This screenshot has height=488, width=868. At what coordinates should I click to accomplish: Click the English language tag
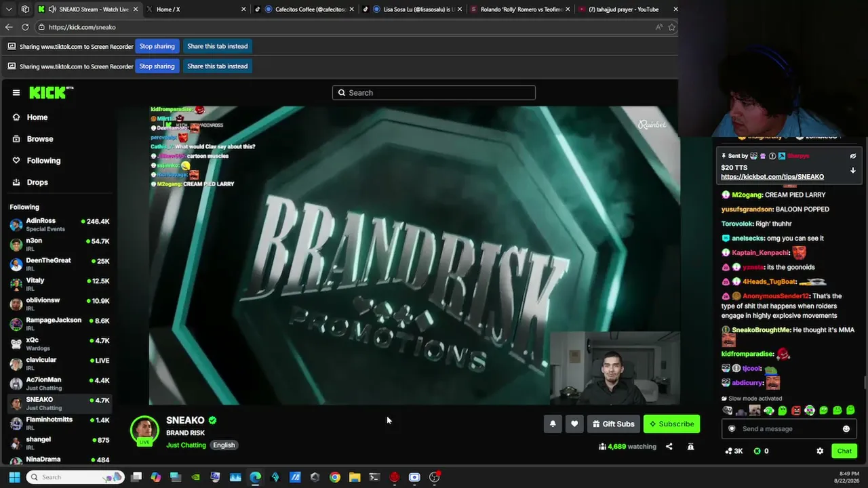pyautogui.click(x=224, y=445)
